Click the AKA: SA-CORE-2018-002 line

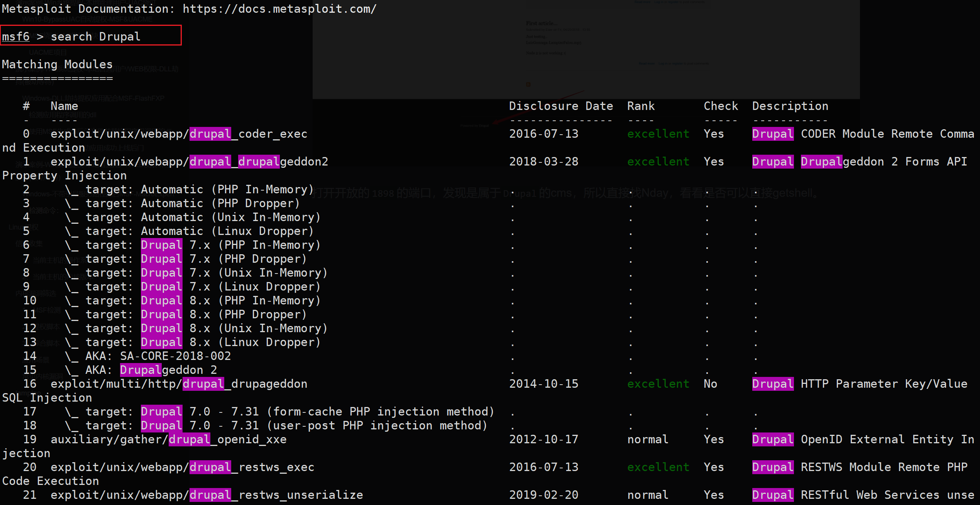click(x=158, y=356)
